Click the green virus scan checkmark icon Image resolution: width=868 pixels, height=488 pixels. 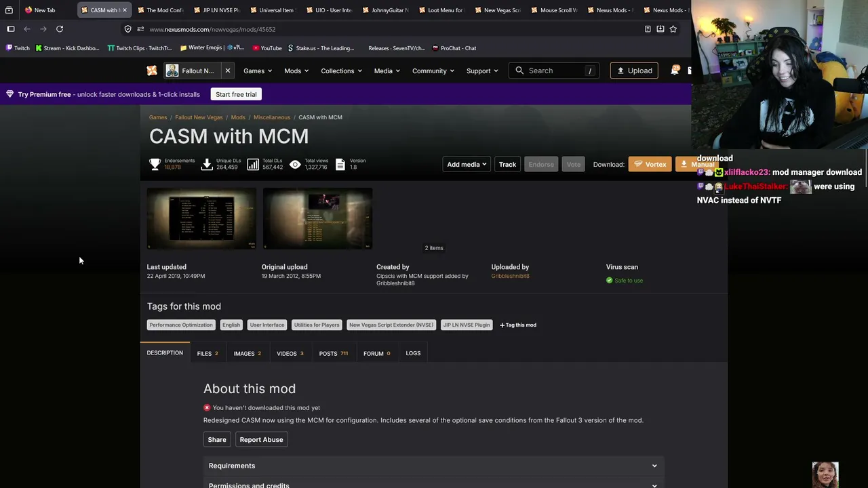click(x=609, y=281)
